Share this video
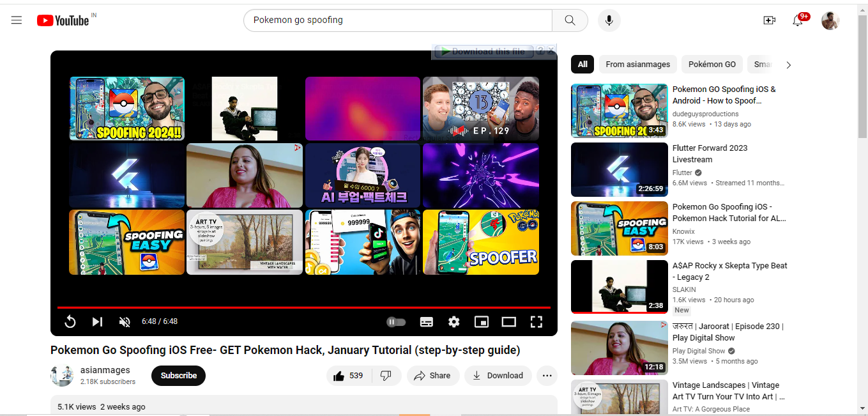This screenshot has width=868, height=416. pyautogui.click(x=433, y=376)
